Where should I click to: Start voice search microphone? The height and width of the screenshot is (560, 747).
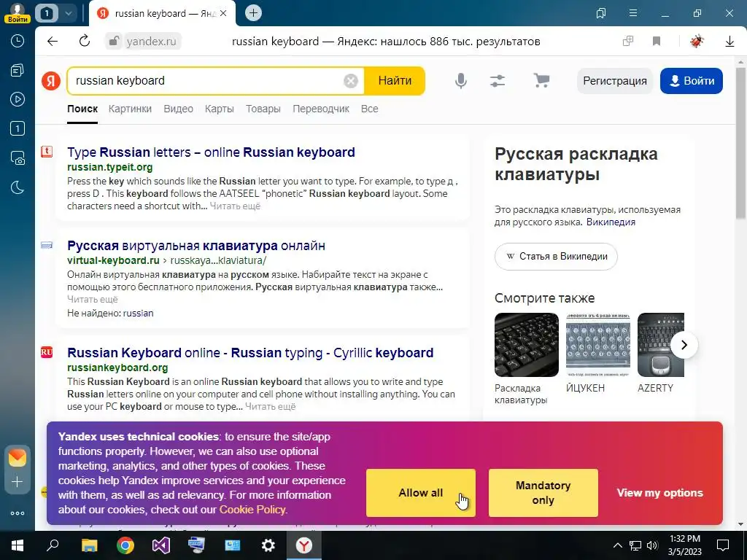pyautogui.click(x=461, y=81)
